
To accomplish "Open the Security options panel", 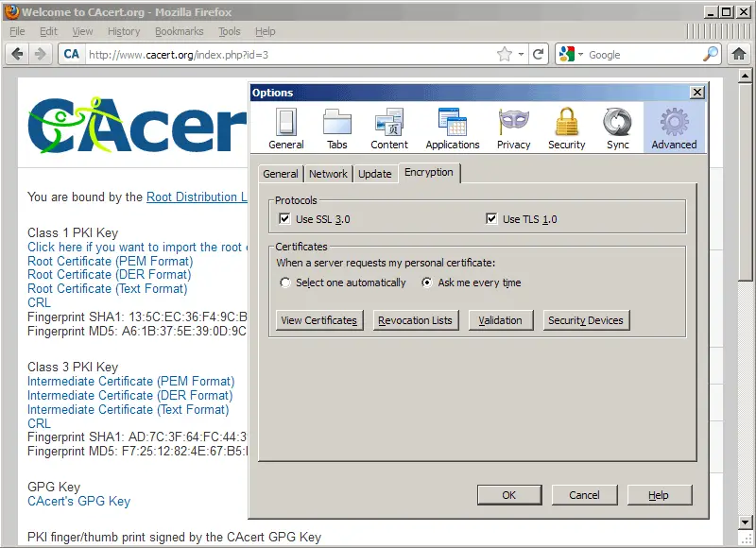I will point(566,128).
